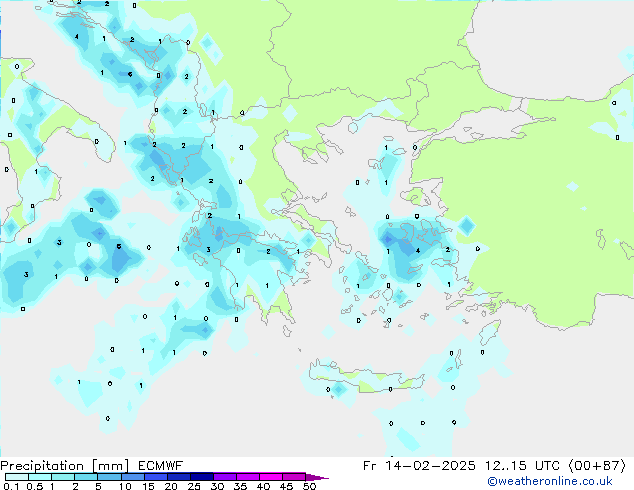This screenshot has height=490, width=634.
Task: Select the 0.5–1 mm legend color swatch
Action: 40,477
